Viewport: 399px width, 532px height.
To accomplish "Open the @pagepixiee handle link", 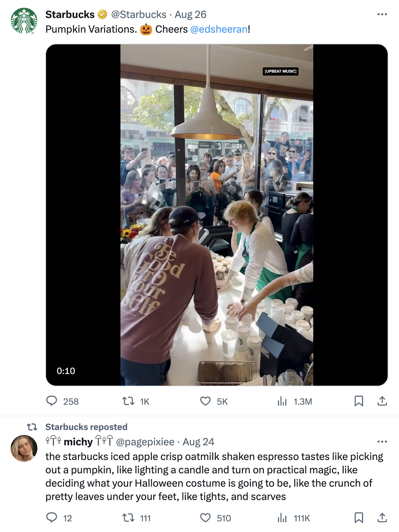I will (x=145, y=442).
